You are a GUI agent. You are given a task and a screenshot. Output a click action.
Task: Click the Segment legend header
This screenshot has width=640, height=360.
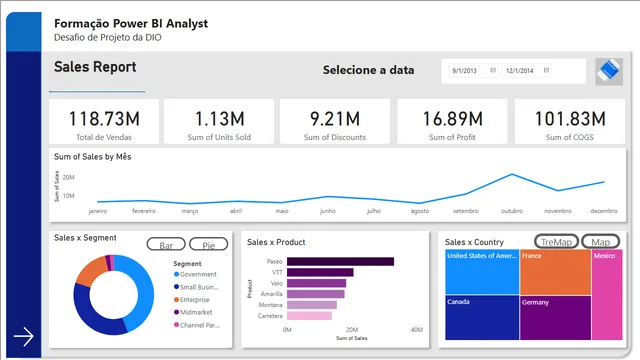coord(187,264)
